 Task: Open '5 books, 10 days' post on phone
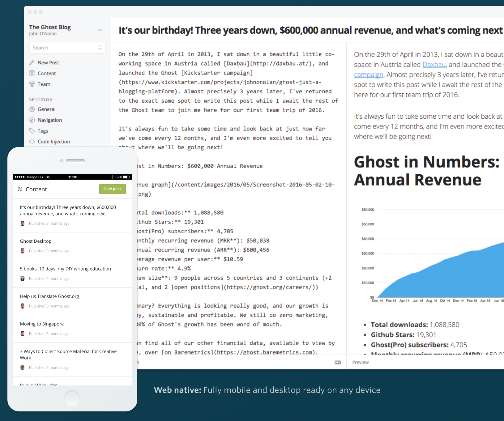72,274
